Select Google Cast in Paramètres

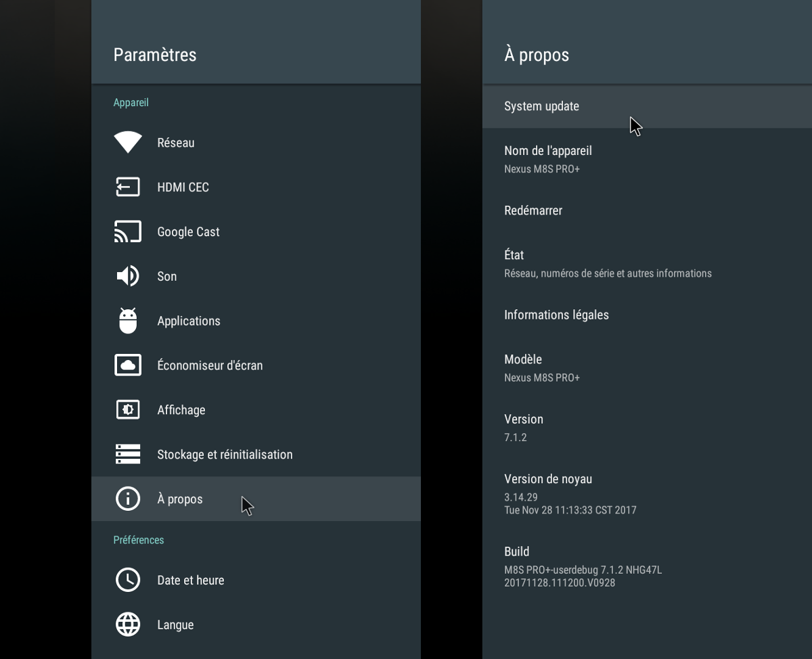[256, 231]
